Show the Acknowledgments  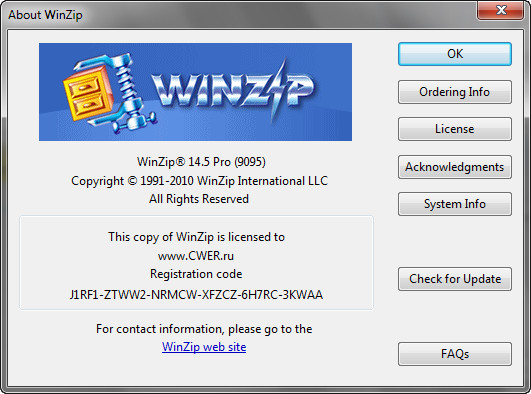[x=455, y=167]
